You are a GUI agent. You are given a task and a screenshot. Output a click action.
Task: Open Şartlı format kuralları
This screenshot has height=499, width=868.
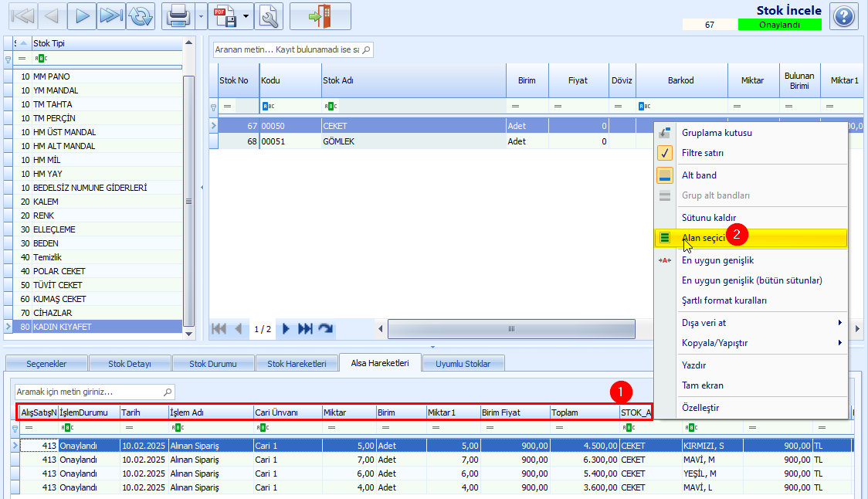click(x=751, y=300)
